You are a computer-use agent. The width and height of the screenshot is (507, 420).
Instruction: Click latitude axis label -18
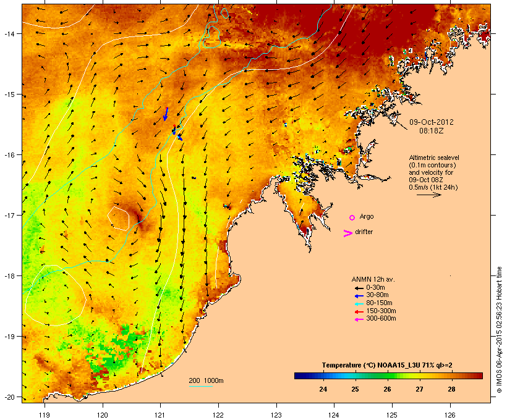click(x=9, y=276)
